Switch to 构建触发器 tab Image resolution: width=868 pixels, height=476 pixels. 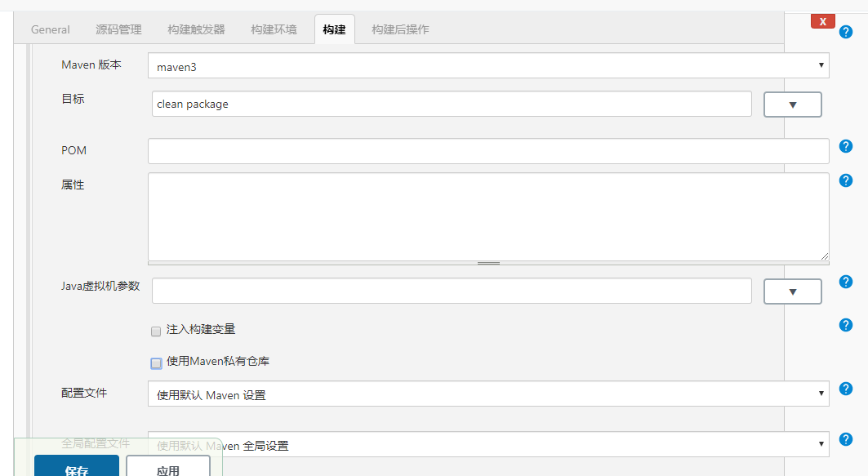tap(197, 30)
